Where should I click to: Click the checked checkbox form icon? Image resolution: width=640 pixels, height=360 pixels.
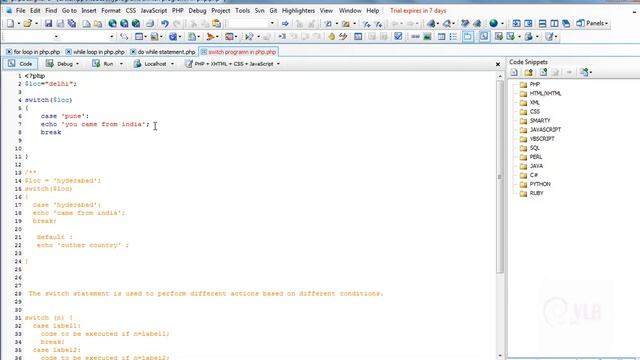tap(398, 37)
